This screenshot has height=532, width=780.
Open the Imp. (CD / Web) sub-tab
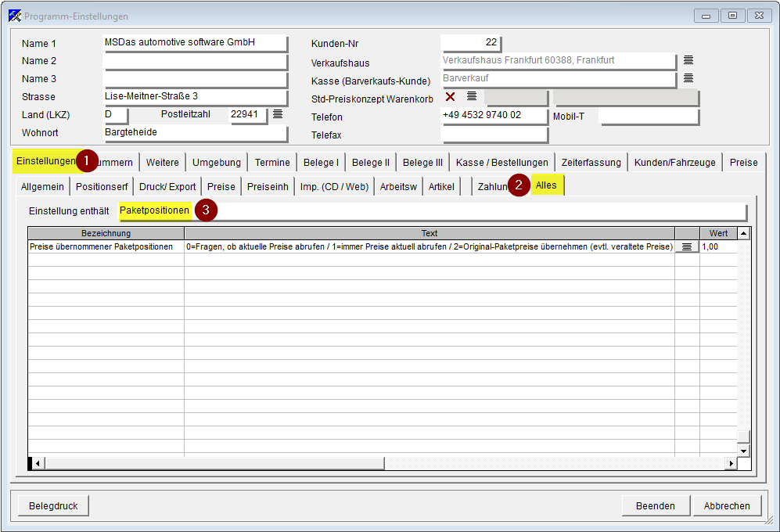click(334, 187)
